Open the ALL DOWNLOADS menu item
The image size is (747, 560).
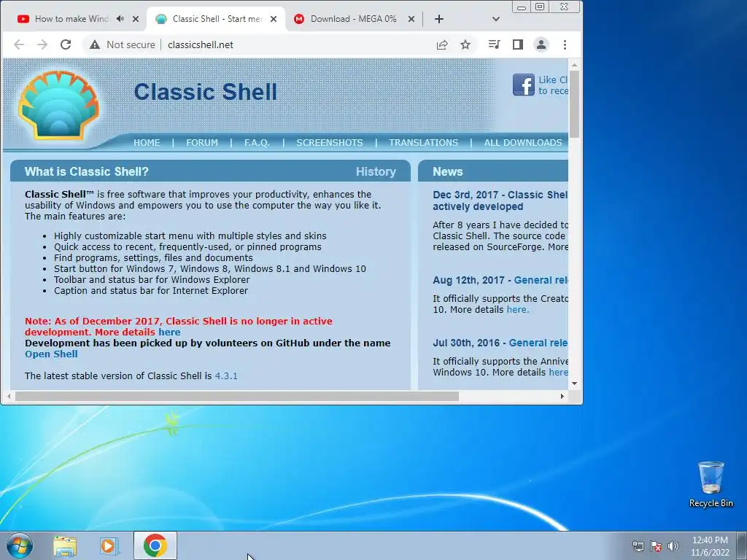523,142
